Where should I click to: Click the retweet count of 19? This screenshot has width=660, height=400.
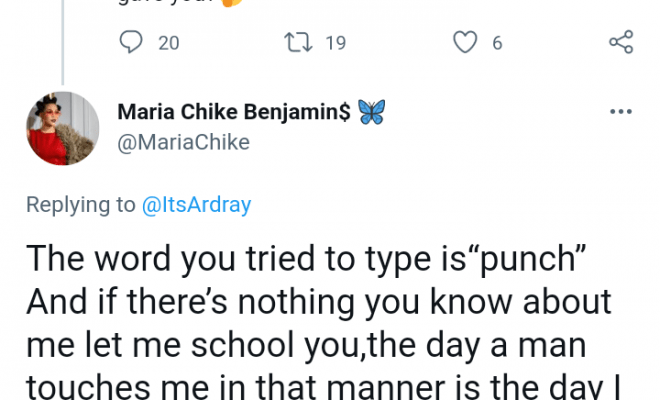coord(336,42)
